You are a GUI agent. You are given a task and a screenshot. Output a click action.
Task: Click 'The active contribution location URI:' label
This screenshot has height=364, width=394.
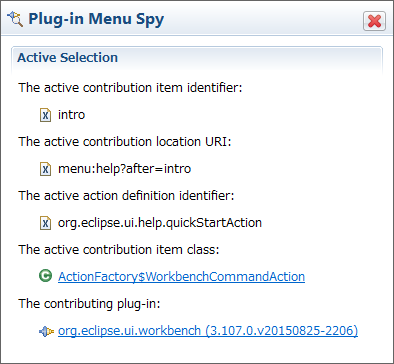[x=125, y=142]
